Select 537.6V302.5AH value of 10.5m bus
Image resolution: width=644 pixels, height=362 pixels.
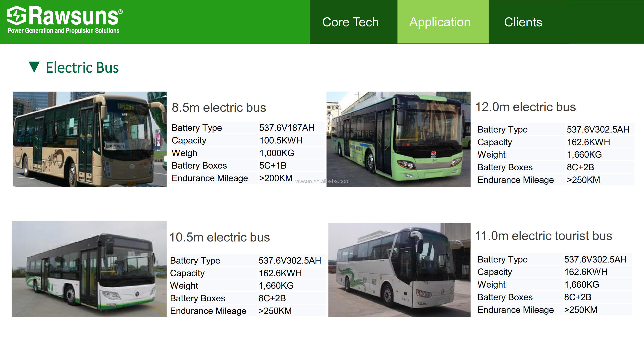point(290,261)
